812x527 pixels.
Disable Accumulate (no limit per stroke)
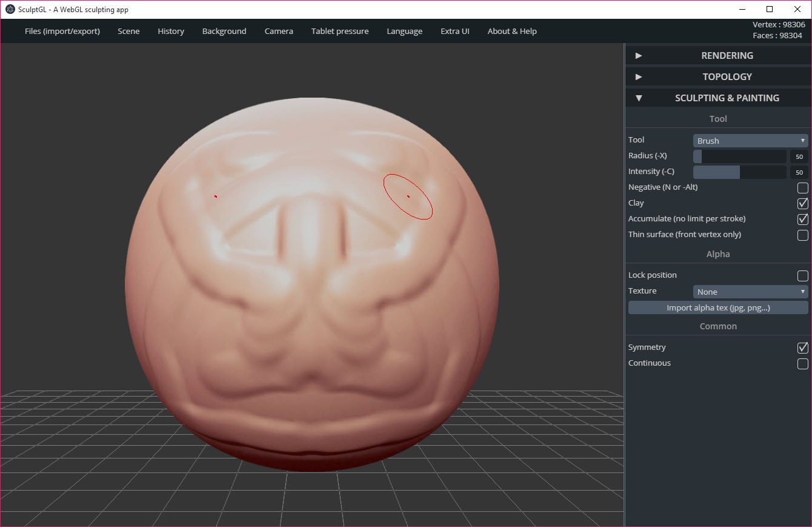(802, 219)
